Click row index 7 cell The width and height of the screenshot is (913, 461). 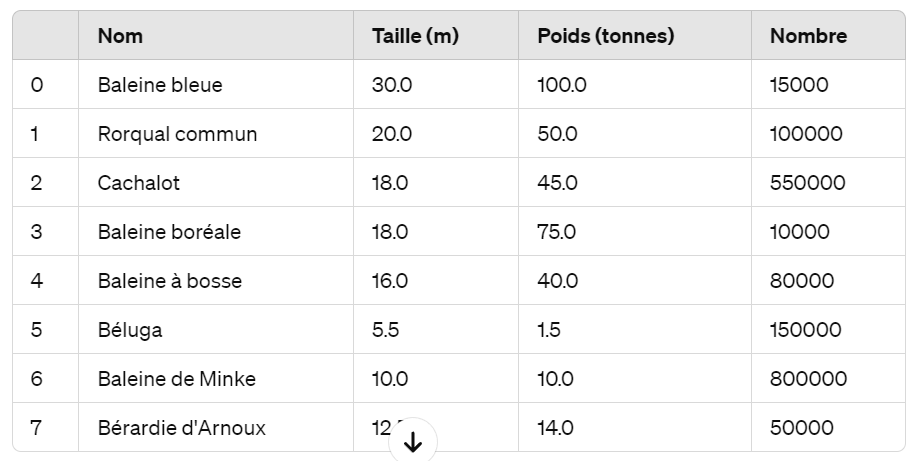(x=37, y=428)
